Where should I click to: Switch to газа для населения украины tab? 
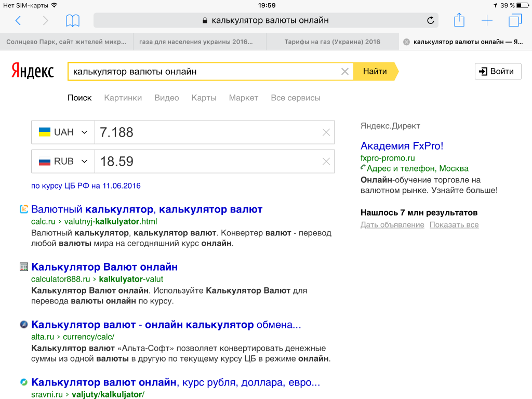coord(199,42)
